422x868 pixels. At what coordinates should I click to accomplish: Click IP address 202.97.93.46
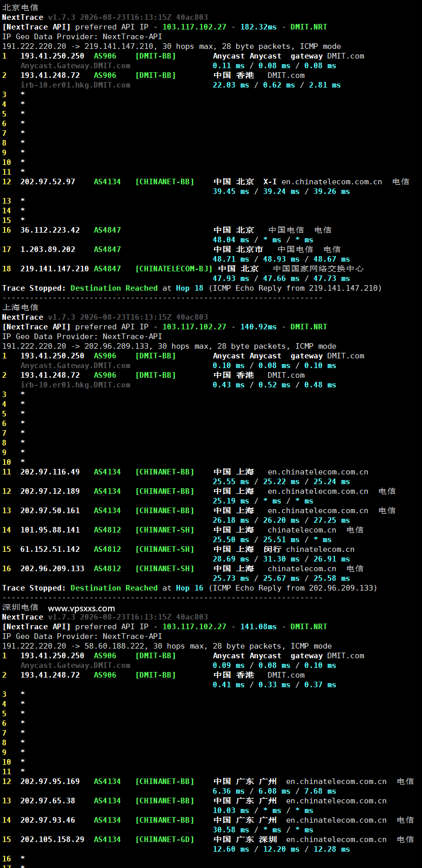click(x=48, y=820)
